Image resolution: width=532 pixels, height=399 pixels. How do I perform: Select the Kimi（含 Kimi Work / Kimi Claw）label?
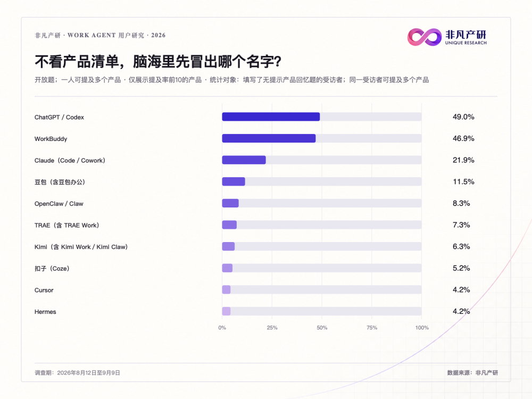tap(81, 247)
